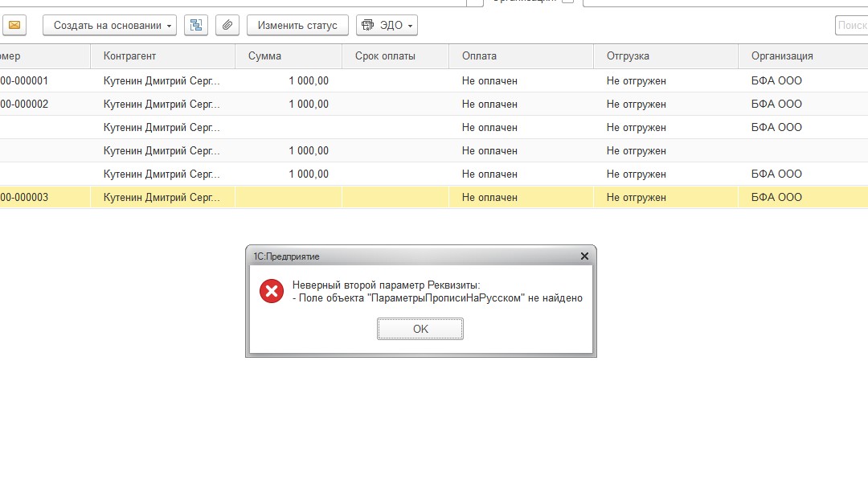
Task: Open the ЭДО dropdown menu
Action: pos(387,26)
